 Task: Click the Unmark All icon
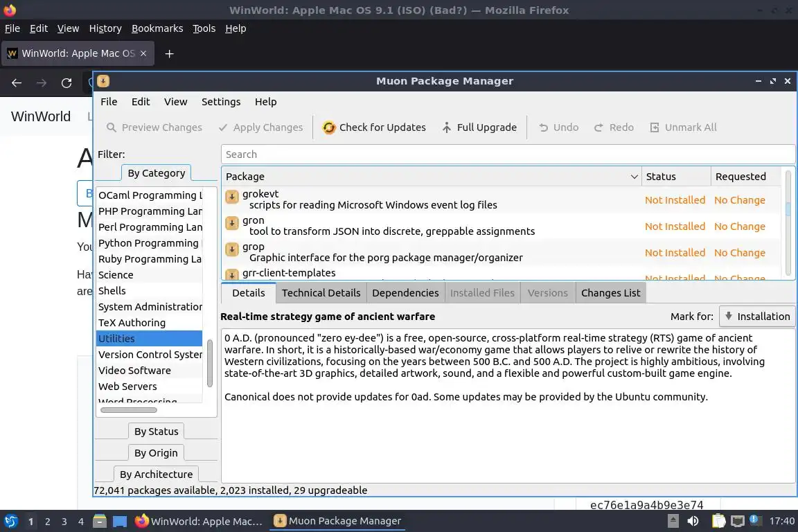tap(655, 127)
